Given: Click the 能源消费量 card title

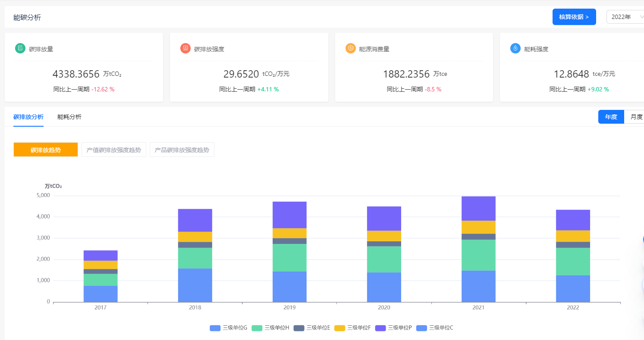Looking at the screenshot, I should tap(374, 49).
